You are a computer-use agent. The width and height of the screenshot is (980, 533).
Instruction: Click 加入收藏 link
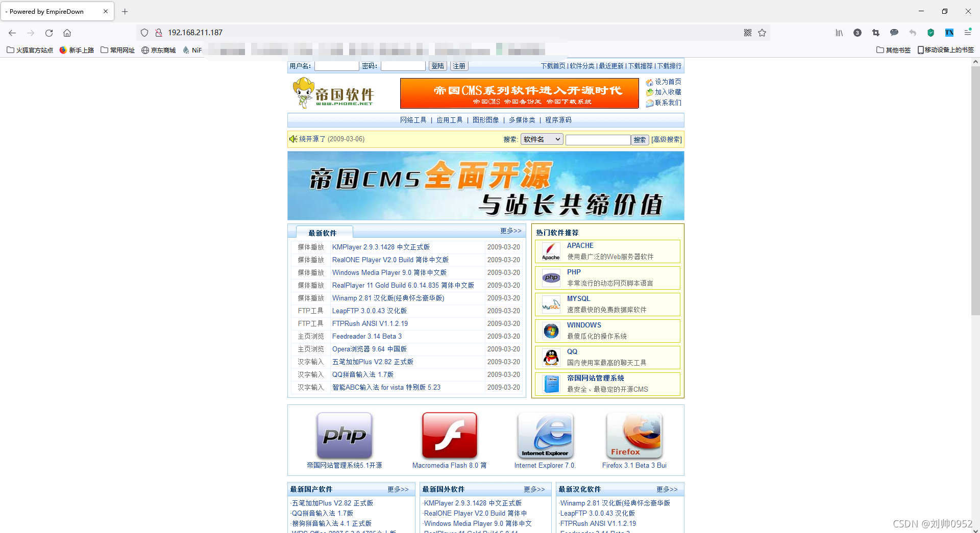pos(668,92)
